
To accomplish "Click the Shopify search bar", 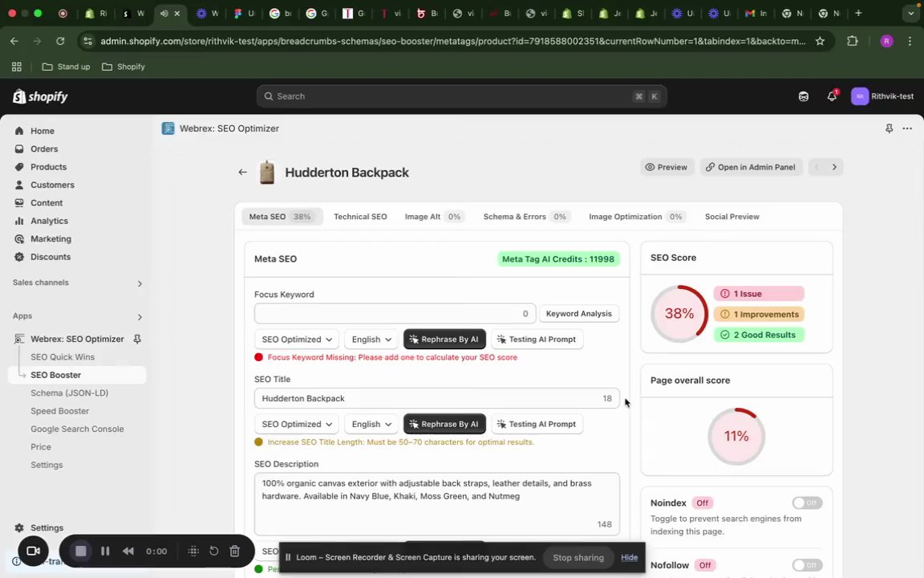I will 461,96.
